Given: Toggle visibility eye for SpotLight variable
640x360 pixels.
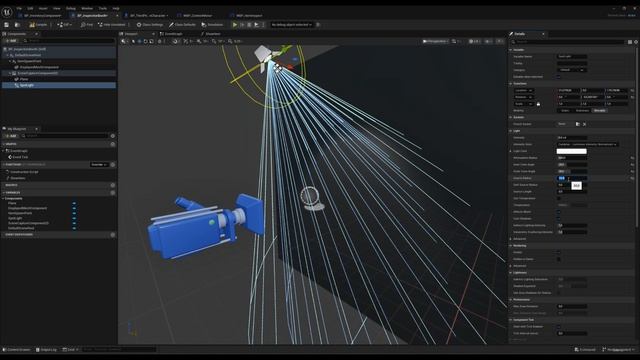Looking at the screenshot, I should [74, 218].
